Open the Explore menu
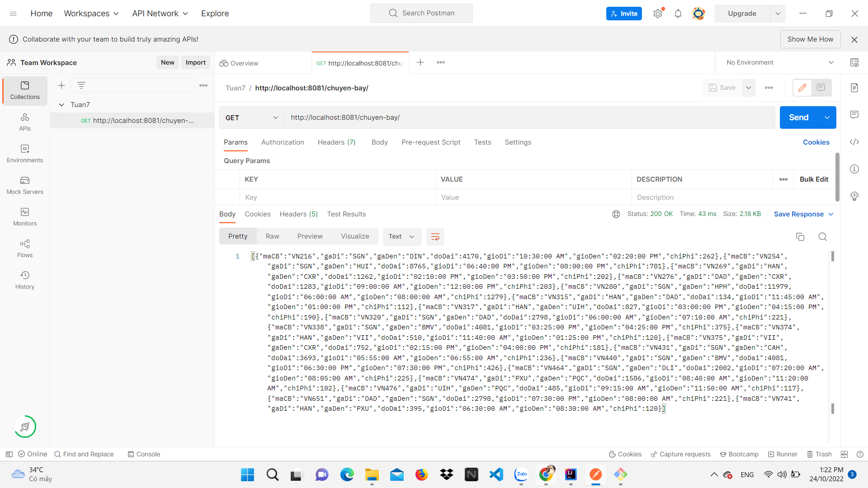Viewport: 868px width, 488px height. [215, 14]
